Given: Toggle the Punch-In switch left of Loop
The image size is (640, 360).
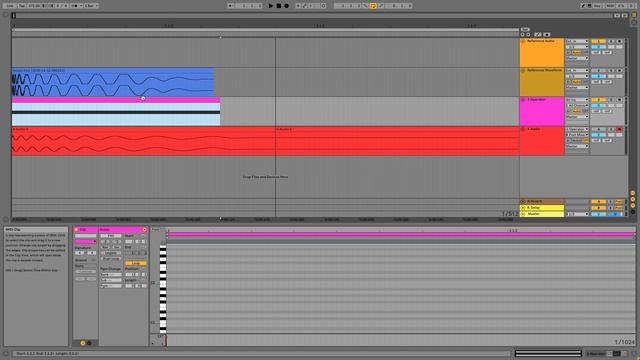Looking at the screenshot, I should (x=365, y=6).
